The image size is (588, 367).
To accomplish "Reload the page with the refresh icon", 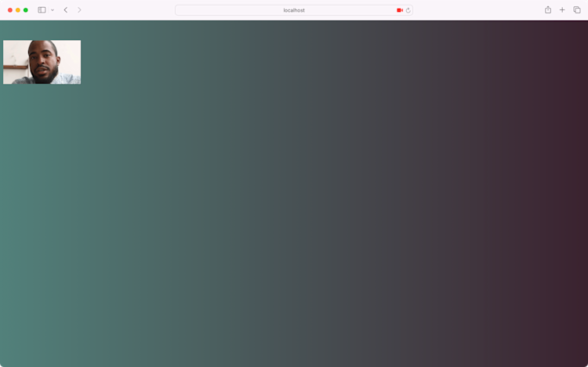I will (x=408, y=10).
